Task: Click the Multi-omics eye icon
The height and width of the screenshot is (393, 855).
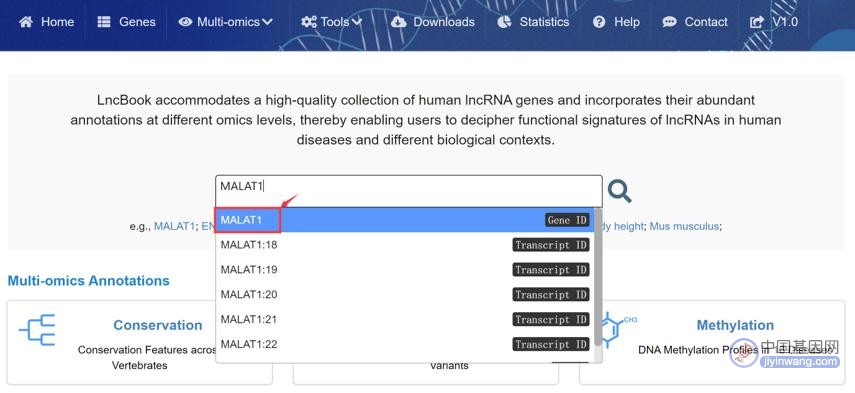Action: 185,22
